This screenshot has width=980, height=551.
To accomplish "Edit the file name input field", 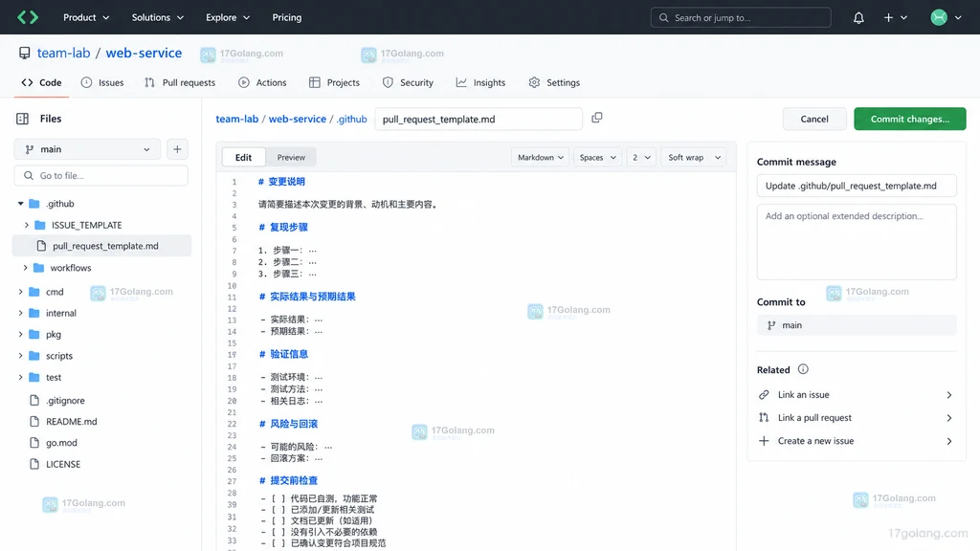I will tap(479, 119).
